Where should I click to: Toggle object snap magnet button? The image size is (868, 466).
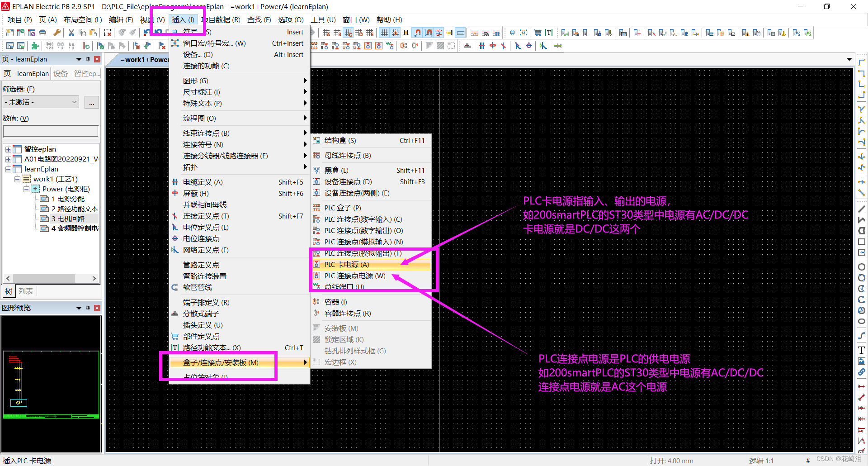pyautogui.click(x=417, y=33)
